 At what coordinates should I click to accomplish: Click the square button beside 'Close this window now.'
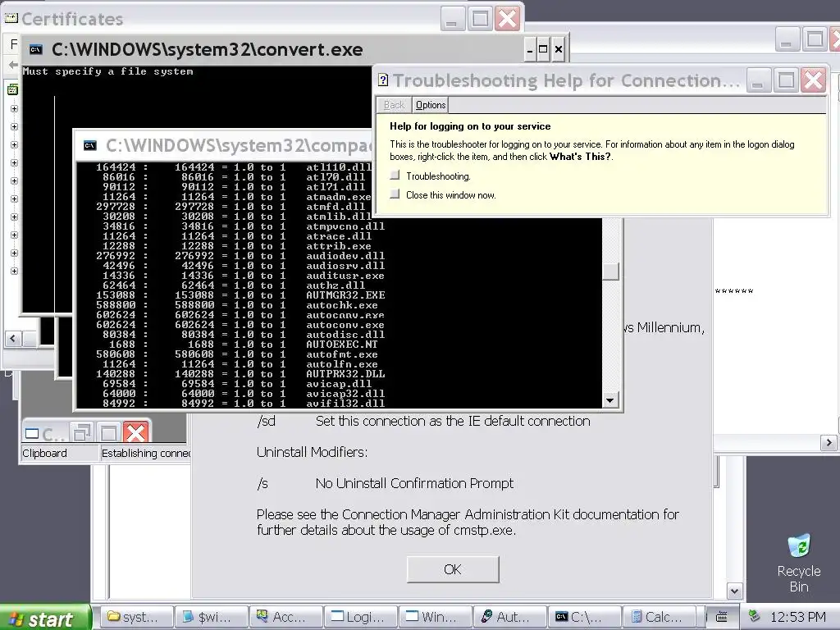(395, 194)
